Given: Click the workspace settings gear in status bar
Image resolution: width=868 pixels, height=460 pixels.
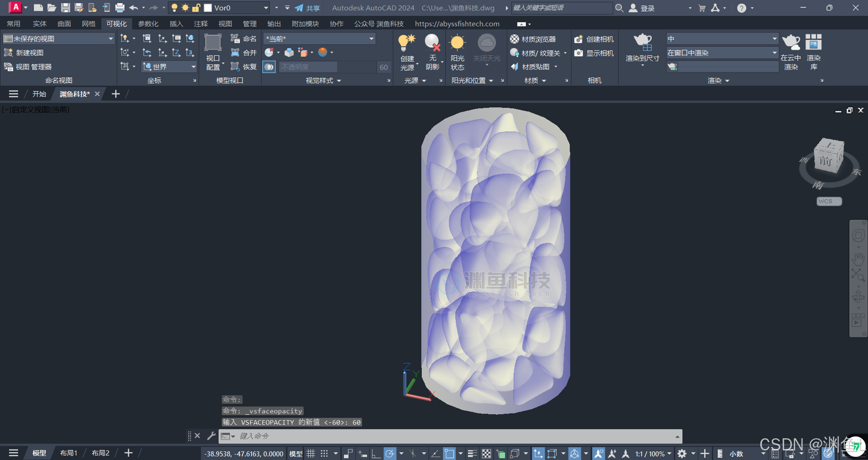Looking at the screenshot, I should pos(682,453).
